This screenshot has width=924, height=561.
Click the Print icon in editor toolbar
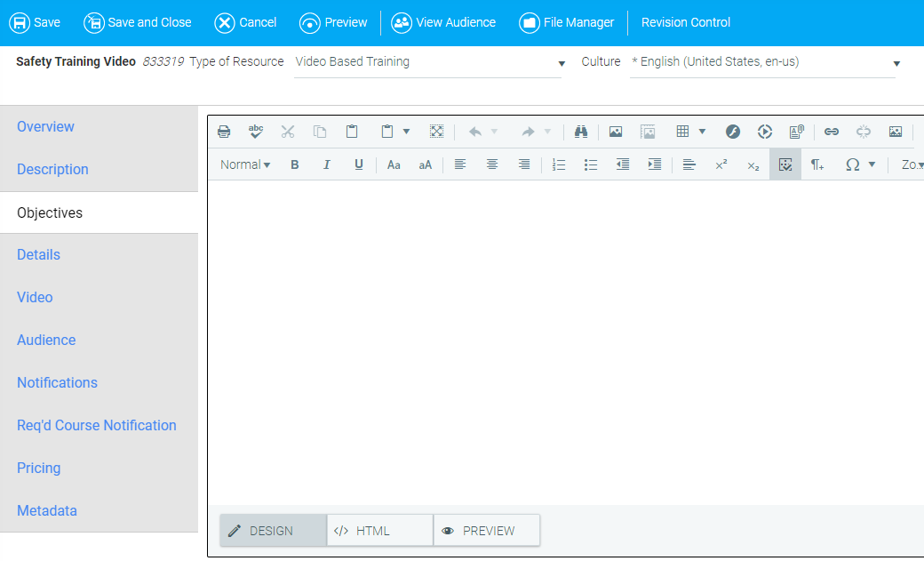[x=224, y=132]
